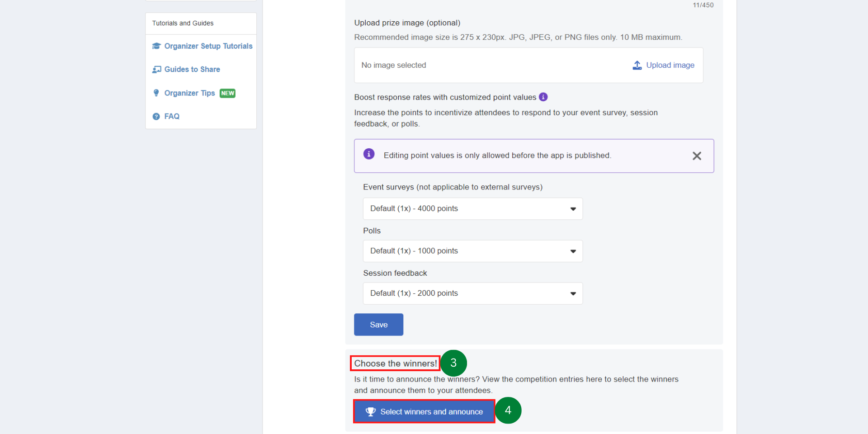
Task: Dismiss the editing point values notice
Action: 697,156
